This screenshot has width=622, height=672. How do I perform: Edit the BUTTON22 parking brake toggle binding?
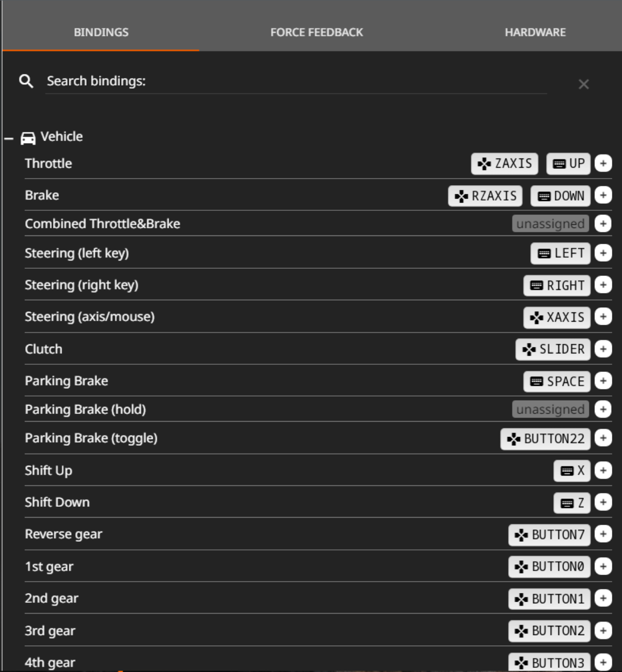pos(546,439)
